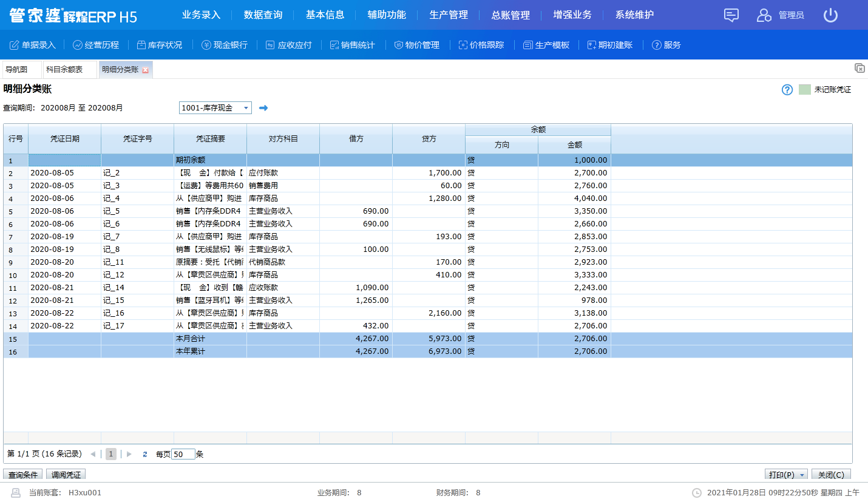Expand the 1001-库存现金 account dropdown
This screenshot has width=868, height=502.
[x=246, y=108]
